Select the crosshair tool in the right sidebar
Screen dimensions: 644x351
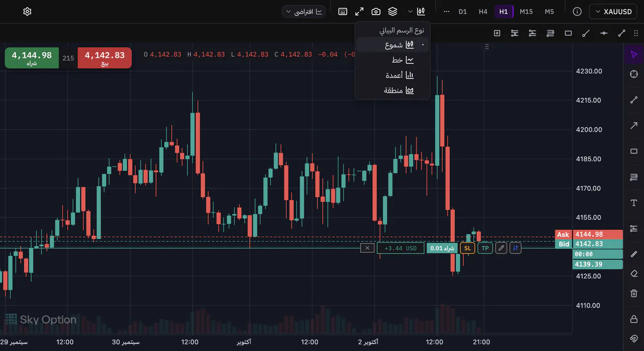(x=634, y=74)
